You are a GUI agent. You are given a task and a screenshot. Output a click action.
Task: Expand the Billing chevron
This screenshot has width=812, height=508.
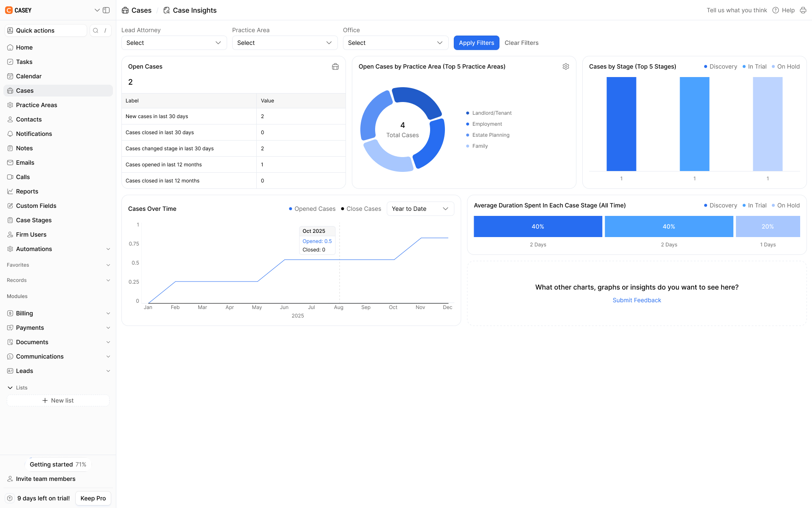pos(108,313)
